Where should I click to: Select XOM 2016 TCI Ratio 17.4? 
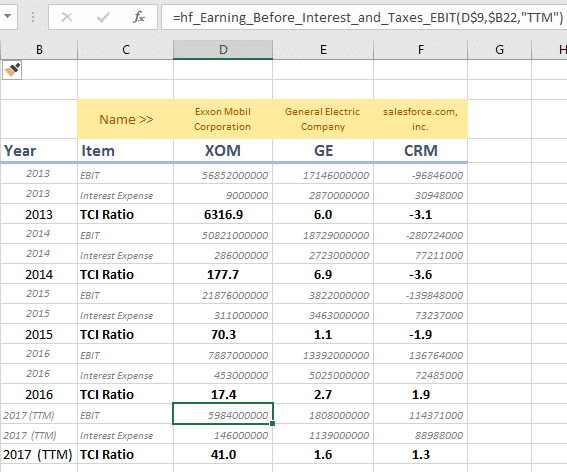pos(223,395)
